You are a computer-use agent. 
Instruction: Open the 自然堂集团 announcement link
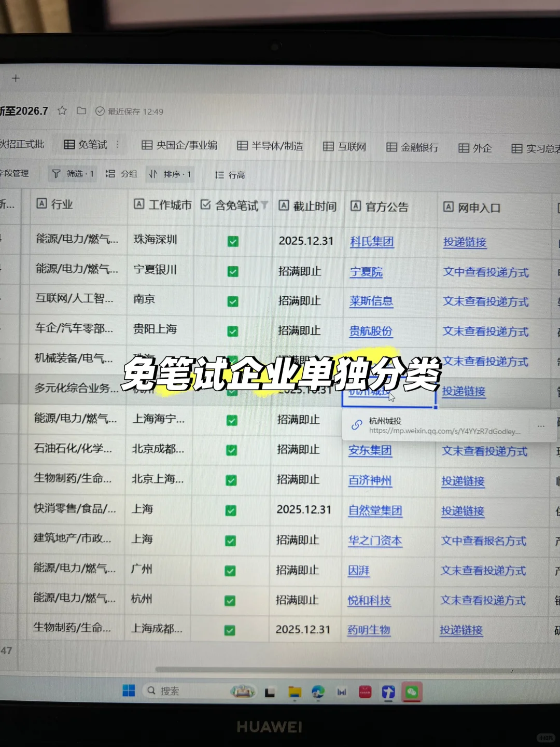click(x=375, y=510)
